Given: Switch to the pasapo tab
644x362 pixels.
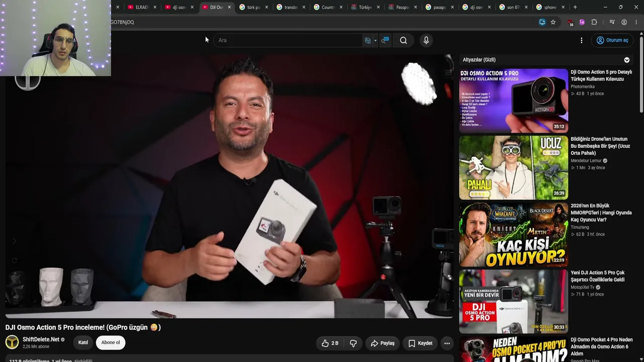Looking at the screenshot, I should 439,7.
